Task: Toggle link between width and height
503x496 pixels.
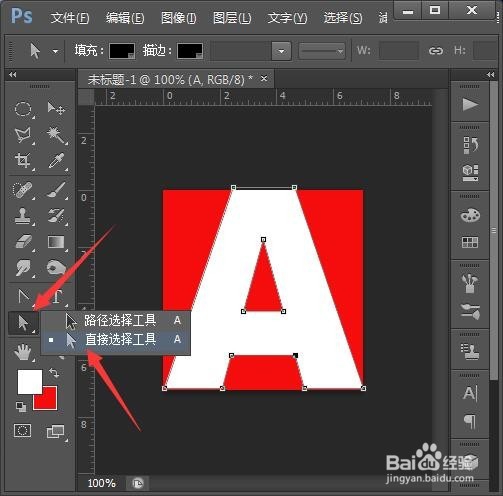Action: tap(436, 51)
